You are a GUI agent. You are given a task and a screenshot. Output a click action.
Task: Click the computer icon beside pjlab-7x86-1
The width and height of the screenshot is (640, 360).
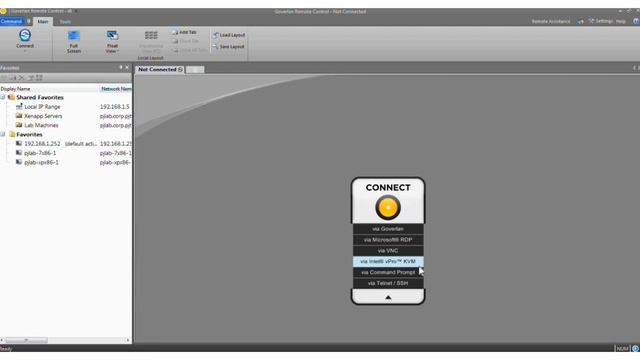pyautogui.click(x=19, y=153)
